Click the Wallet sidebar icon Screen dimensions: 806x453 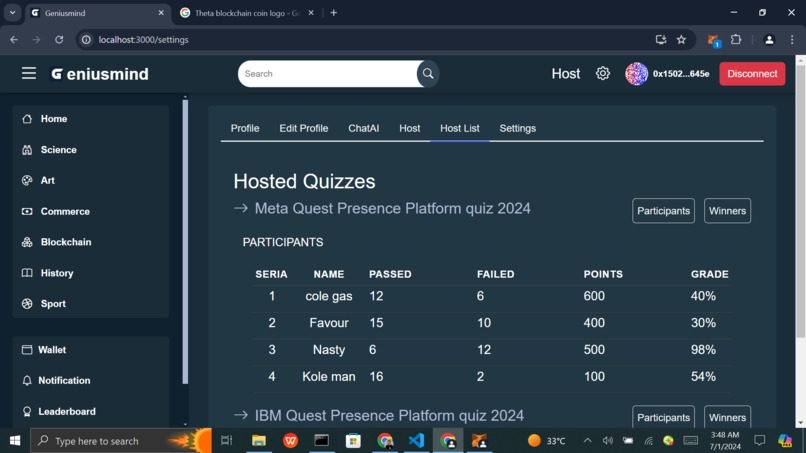pyautogui.click(x=27, y=350)
